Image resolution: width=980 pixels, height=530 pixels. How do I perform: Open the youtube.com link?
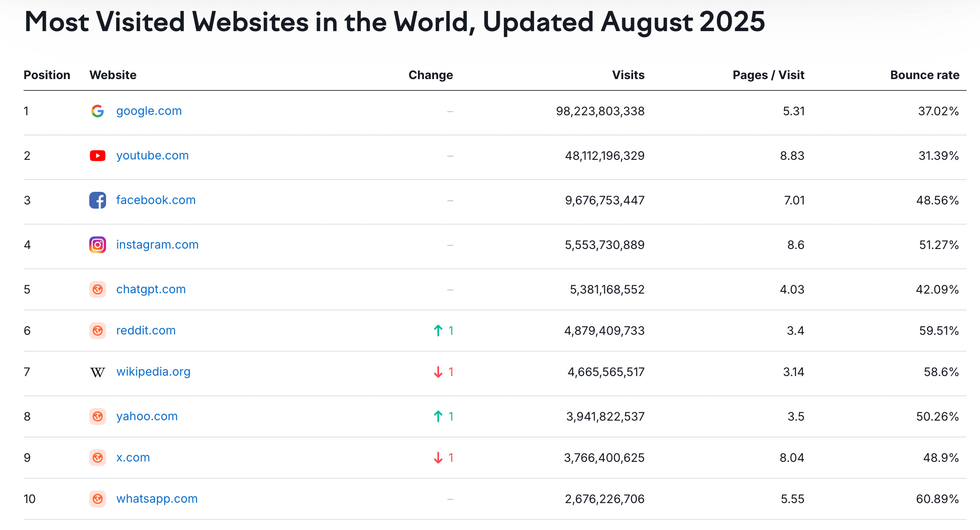[152, 155]
